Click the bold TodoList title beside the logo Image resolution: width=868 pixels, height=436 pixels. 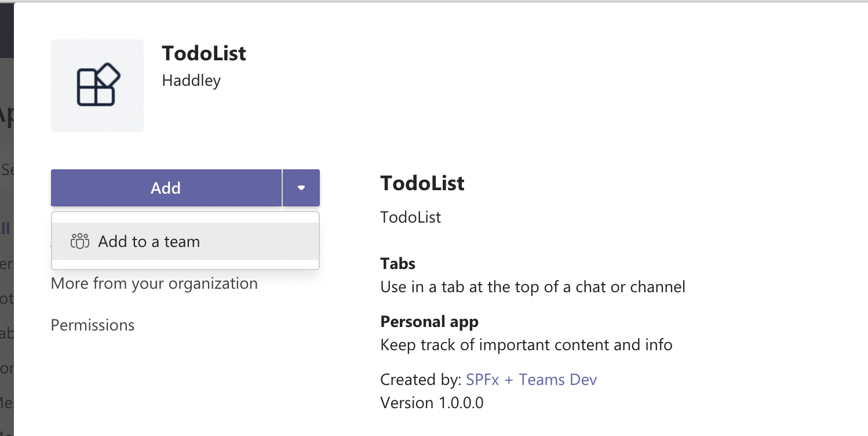(204, 53)
